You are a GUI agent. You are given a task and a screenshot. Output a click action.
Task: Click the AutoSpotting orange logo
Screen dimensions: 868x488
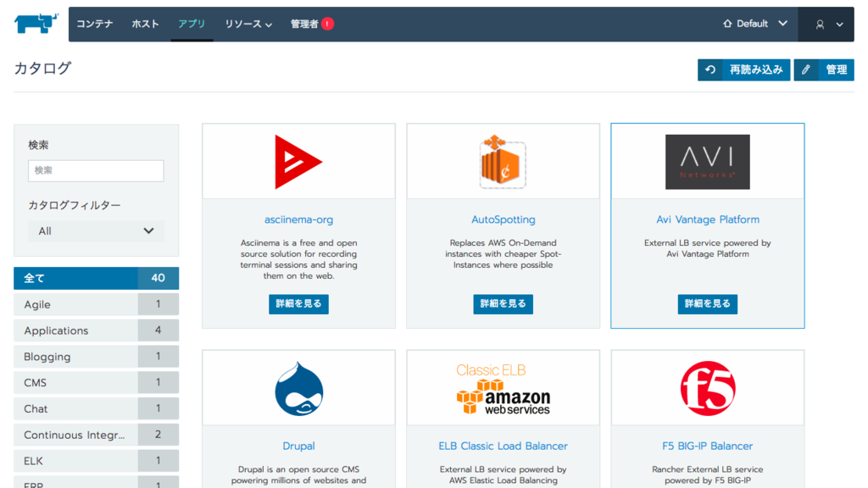click(x=503, y=162)
